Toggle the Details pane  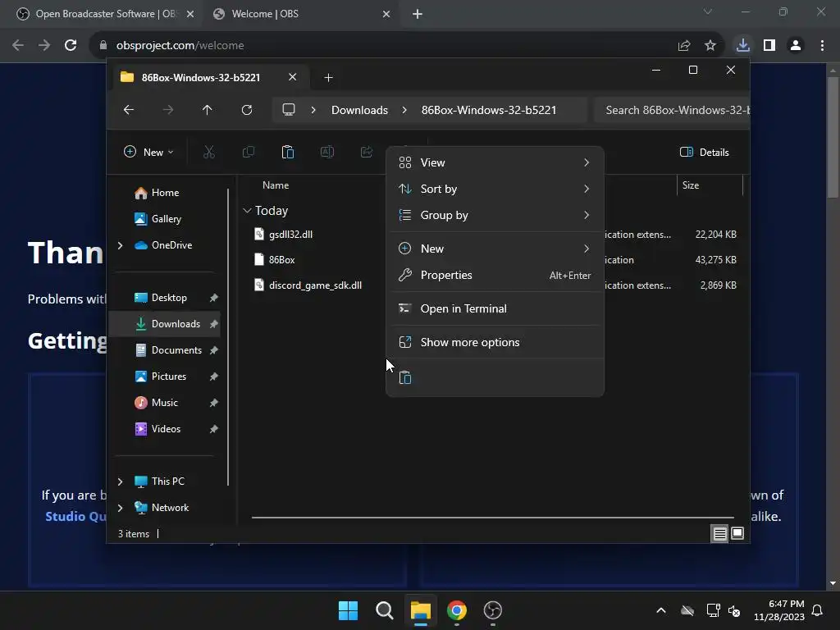click(x=705, y=152)
